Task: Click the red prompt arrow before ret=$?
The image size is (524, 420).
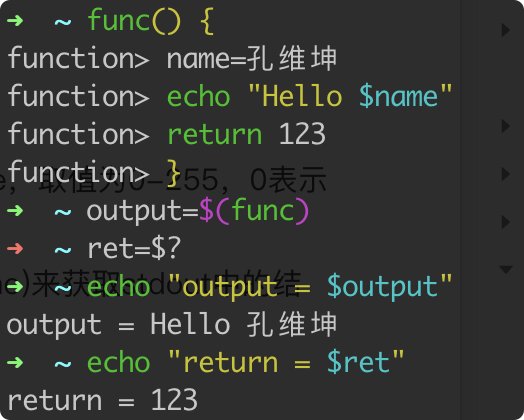Action: click(15, 249)
